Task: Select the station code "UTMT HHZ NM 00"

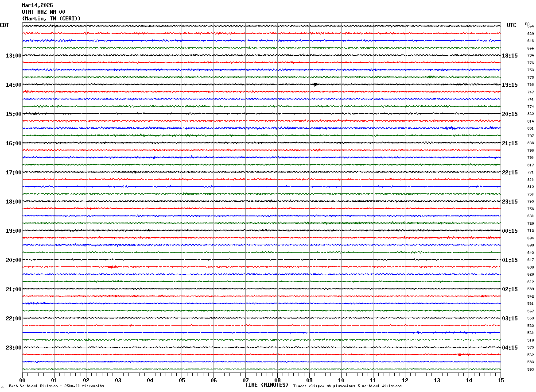Action: 43,12
